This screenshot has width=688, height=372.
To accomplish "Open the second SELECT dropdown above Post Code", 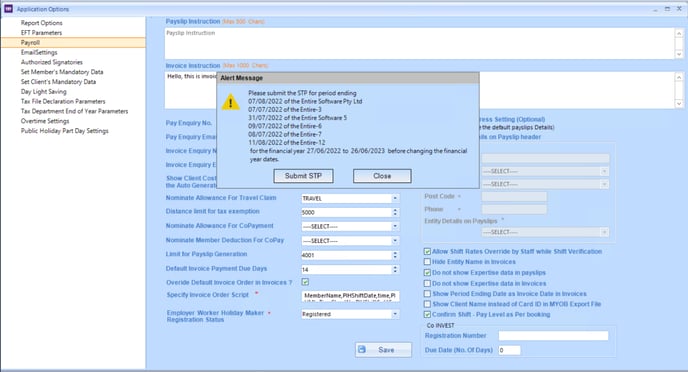I will [x=545, y=184].
